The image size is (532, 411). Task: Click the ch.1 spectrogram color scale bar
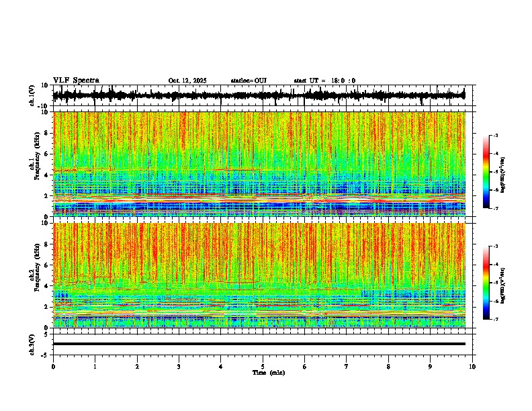[486, 172]
